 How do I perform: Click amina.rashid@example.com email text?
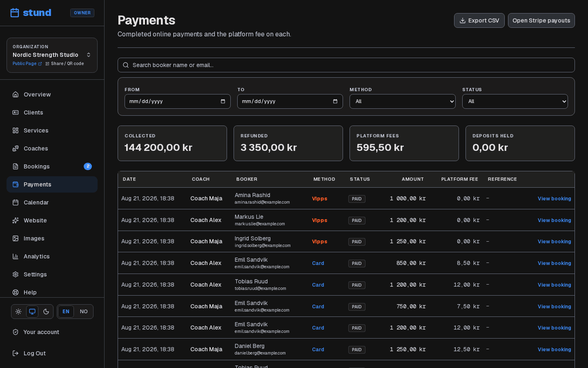[262, 202]
